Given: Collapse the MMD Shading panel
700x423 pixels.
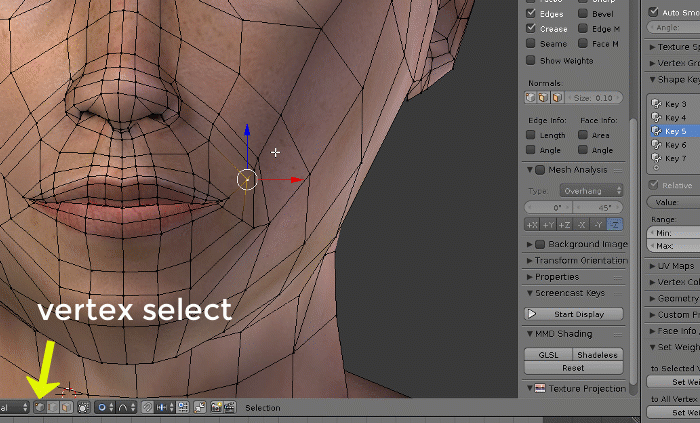Looking at the screenshot, I should click(x=530, y=334).
